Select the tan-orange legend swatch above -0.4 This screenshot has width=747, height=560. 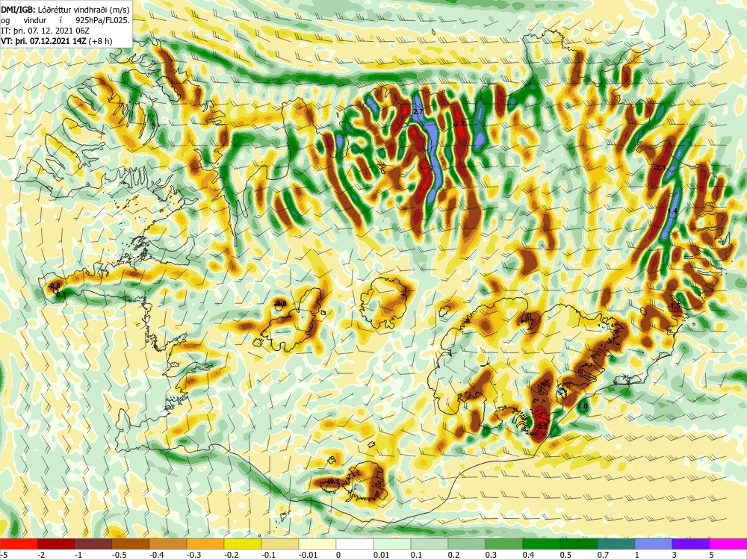168,544
